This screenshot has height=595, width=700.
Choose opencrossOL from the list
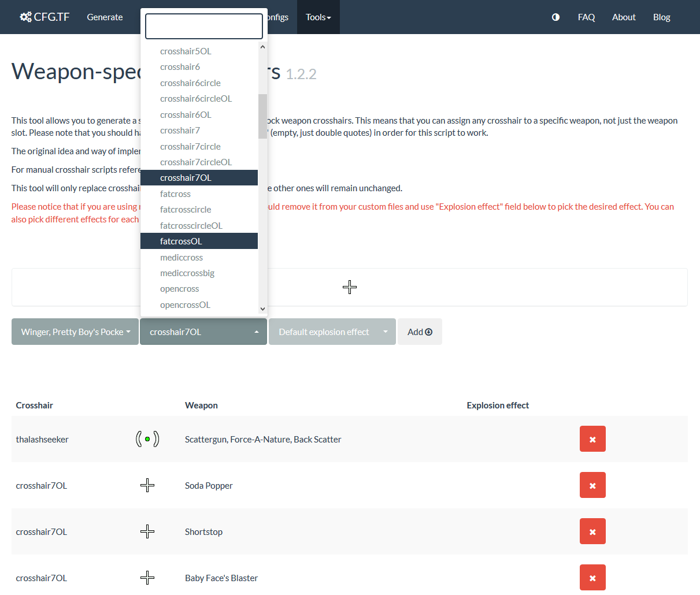(199, 305)
